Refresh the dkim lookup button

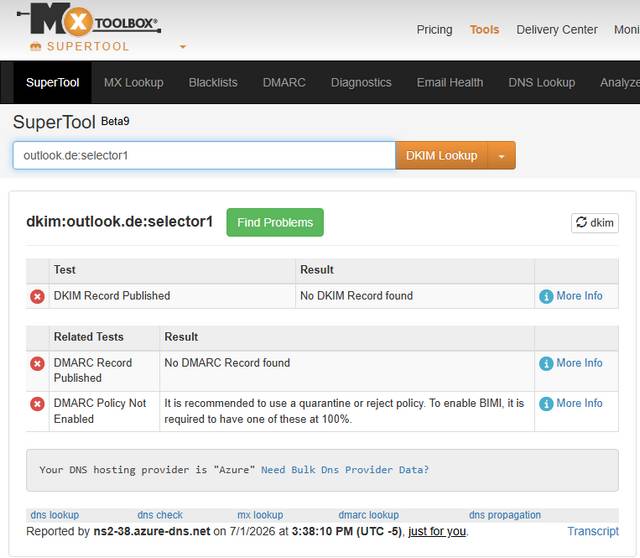point(595,223)
